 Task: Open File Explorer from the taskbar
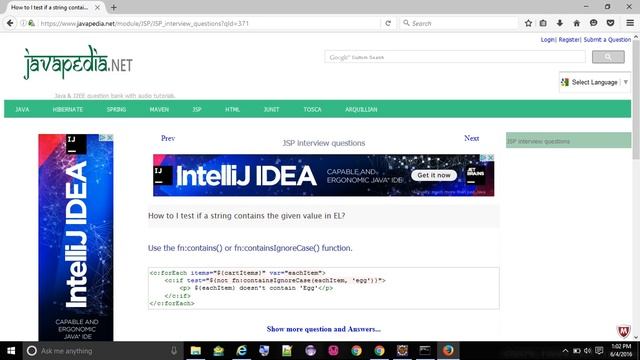click(x=196, y=351)
